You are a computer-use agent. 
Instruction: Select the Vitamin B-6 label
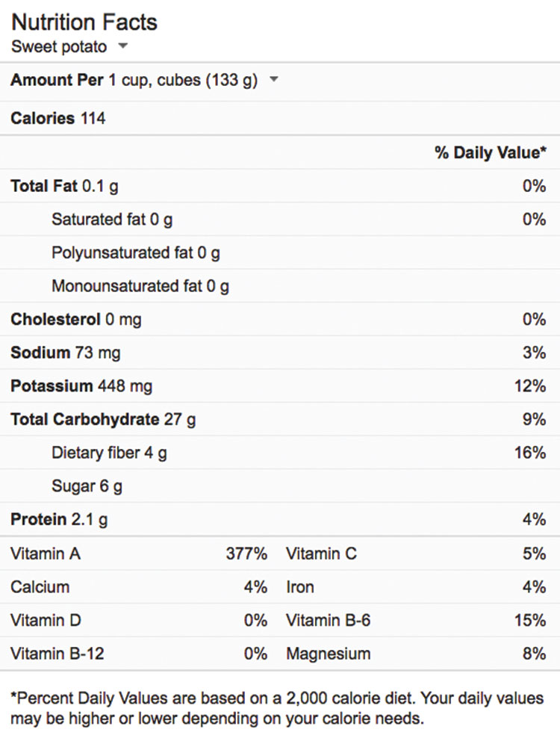pyautogui.click(x=326, y=620)
